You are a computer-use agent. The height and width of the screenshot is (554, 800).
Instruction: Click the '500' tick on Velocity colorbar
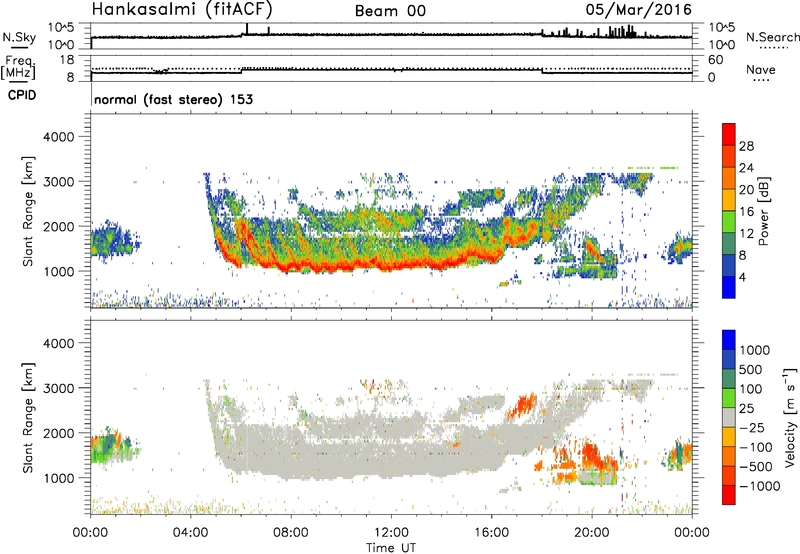(750, 369)
